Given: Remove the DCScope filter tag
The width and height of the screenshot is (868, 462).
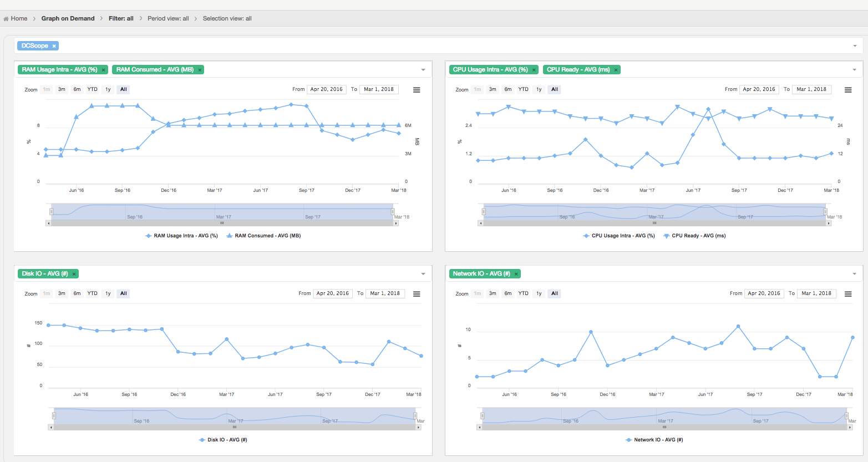Looking at the screenshot, I should [x=54, y=46].
